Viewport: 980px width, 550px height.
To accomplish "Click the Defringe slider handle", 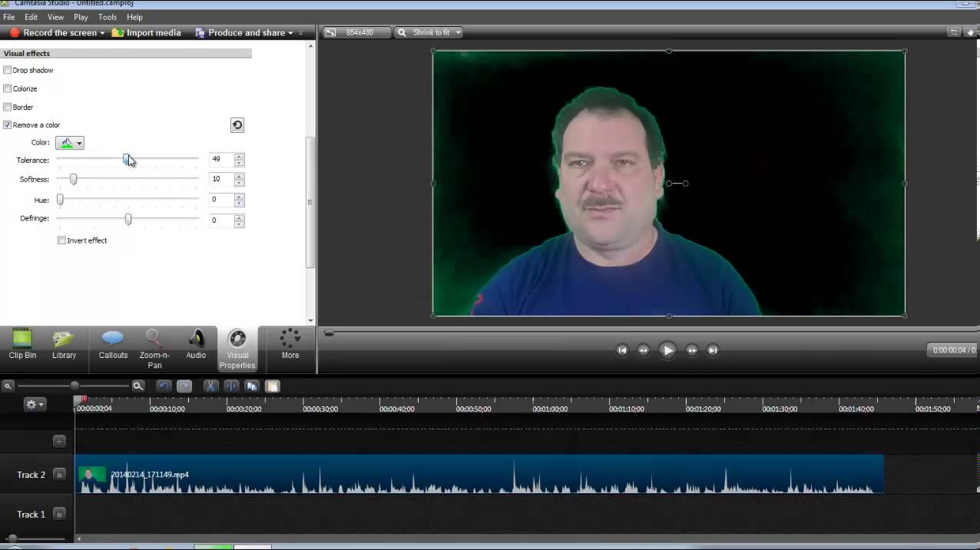I will 128,219.
